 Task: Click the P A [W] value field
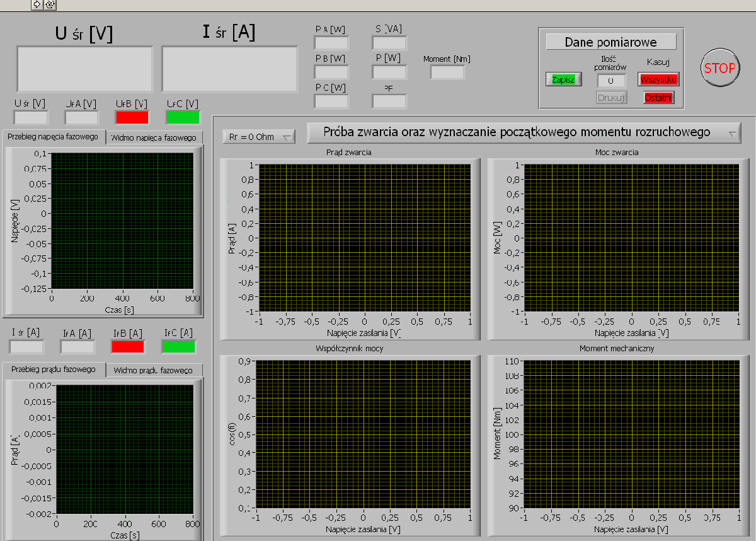coord(331,43)
